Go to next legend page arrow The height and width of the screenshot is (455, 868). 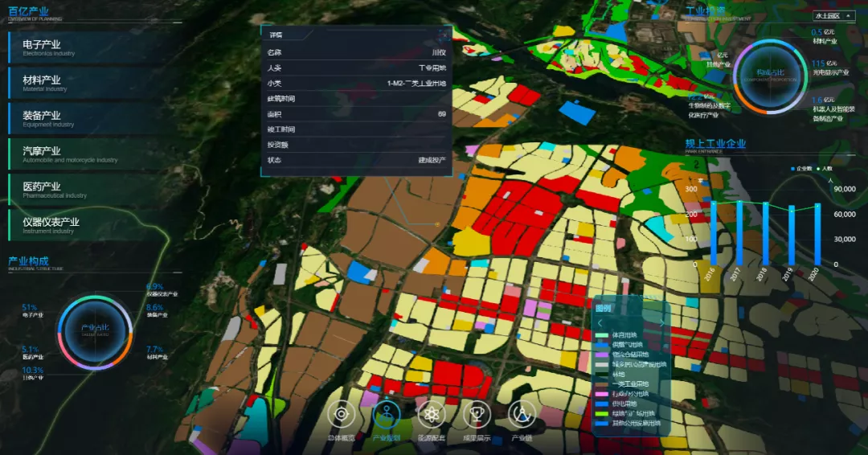[662, 322]
